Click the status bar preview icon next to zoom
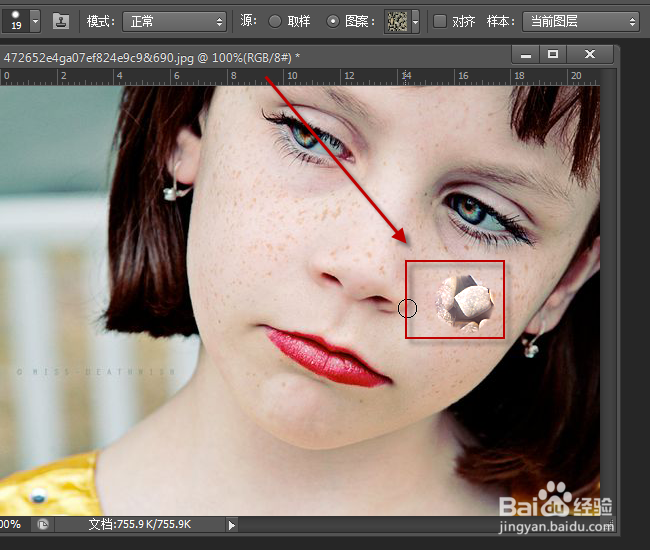This screenshot has width=650, height=550. (x=43, y=525)
